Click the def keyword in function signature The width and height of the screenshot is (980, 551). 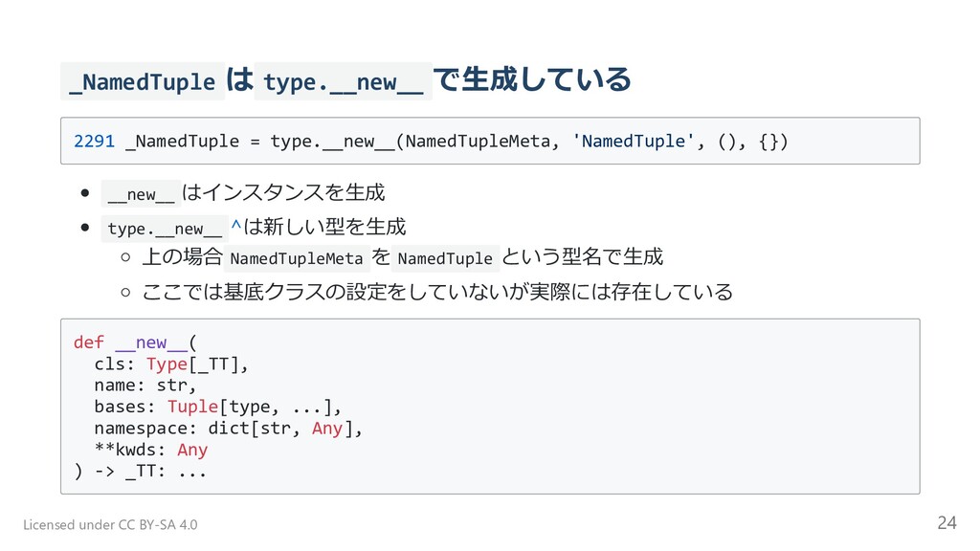click(89, 342)
